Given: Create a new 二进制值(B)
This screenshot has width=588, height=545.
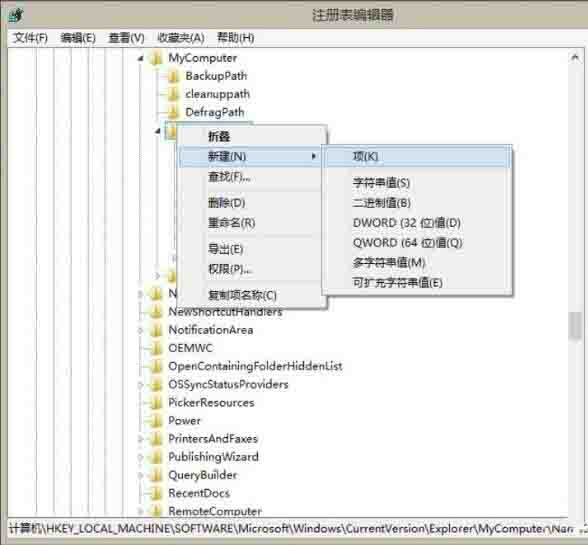Looking at the screenshot, I should 417,203.
